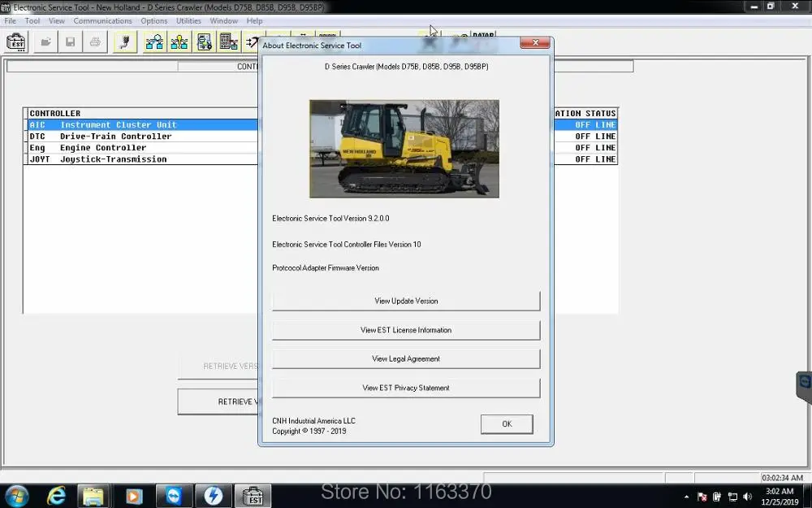Click the programming chip toolbar icon
Image resolution: width=812 pixels, height=508 pixels.
coord(228,42)
